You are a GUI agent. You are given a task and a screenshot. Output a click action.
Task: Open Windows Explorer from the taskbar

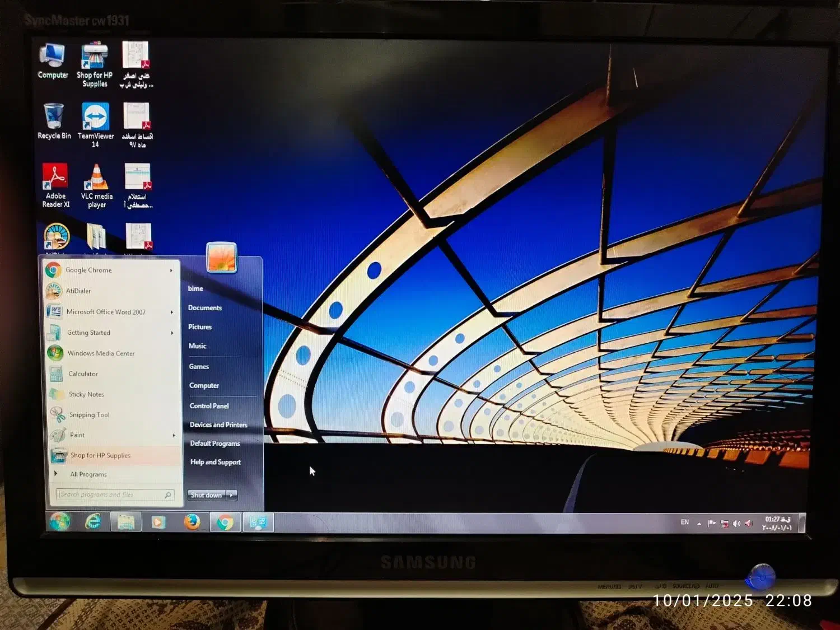(126, 522)
